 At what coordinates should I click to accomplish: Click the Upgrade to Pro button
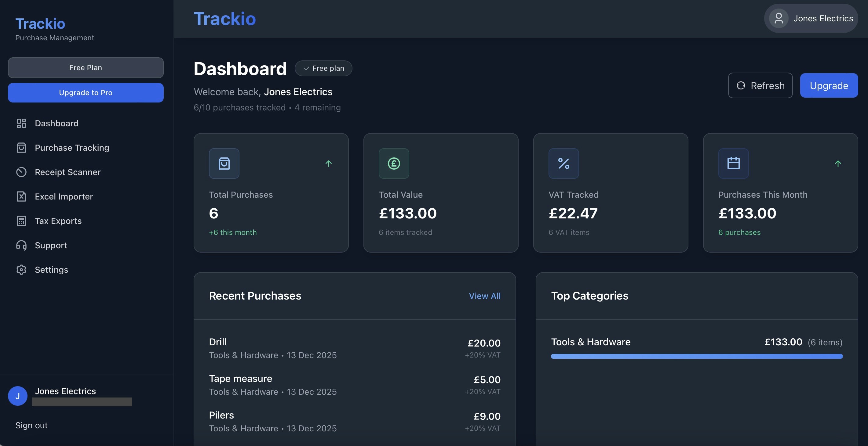point(86,92)
